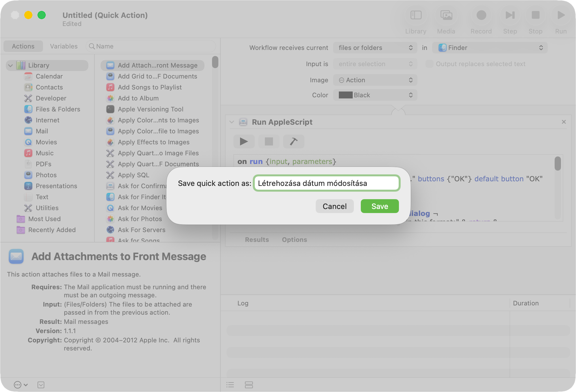Click the Run workflow icon
Viewport: 576px width, 392px height.
[x=561, y=15]
